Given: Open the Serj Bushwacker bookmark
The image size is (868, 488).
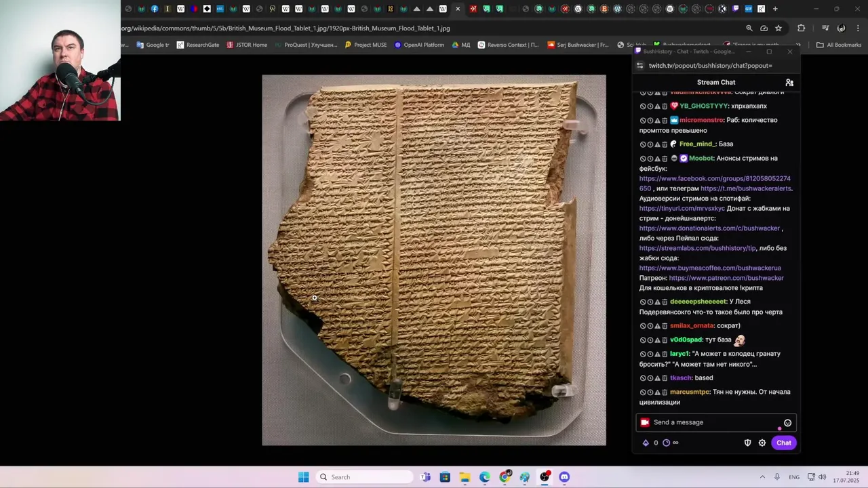Looking at the screenshot, I should [578, 45].
